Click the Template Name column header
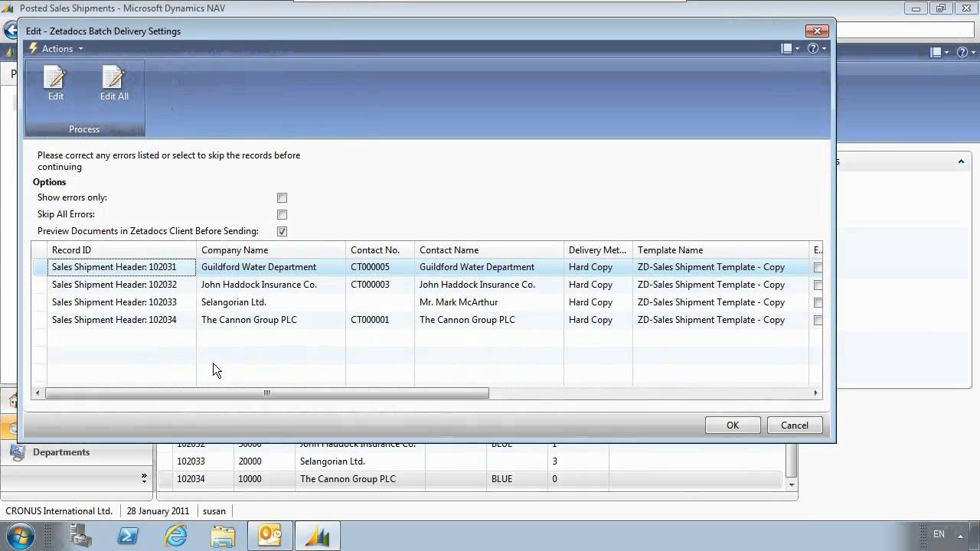Image resolution: width=980 pixels, height=551 pixels. [x=720, y=250]
